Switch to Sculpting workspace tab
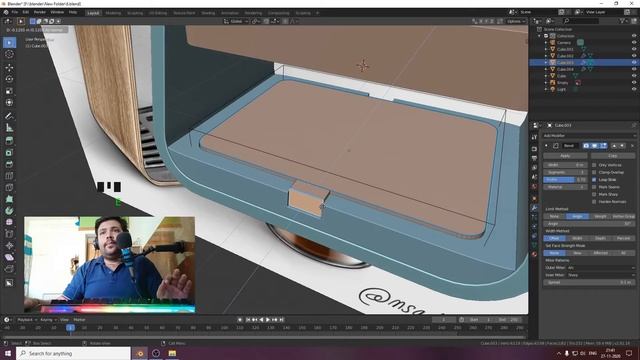The width and height of the screenshot is (640, 360). [135, 13]
